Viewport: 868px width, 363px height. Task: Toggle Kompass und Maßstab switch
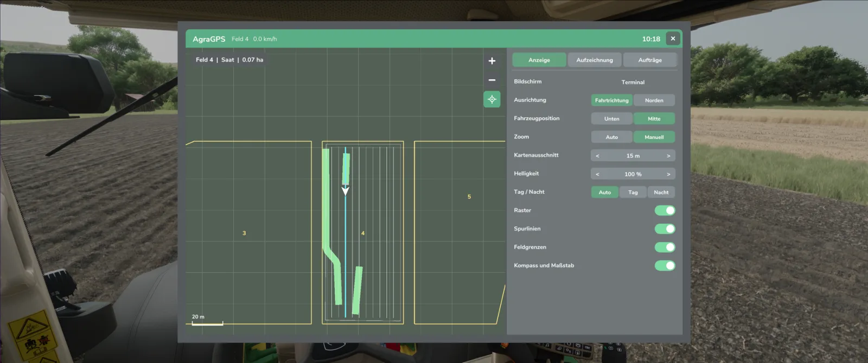coord(665,266)
